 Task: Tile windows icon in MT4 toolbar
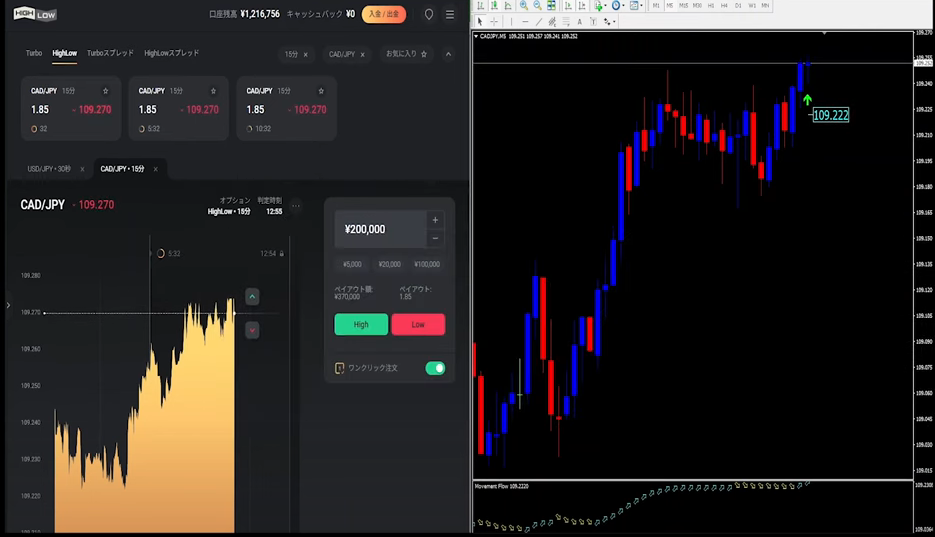coord(552,5)
